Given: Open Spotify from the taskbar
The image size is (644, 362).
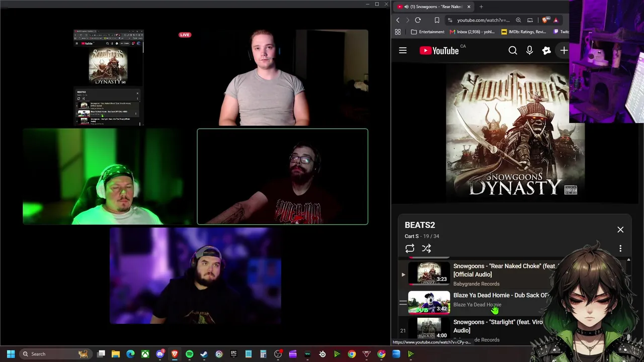Looking at the screenshot, I should coord(189,354).
